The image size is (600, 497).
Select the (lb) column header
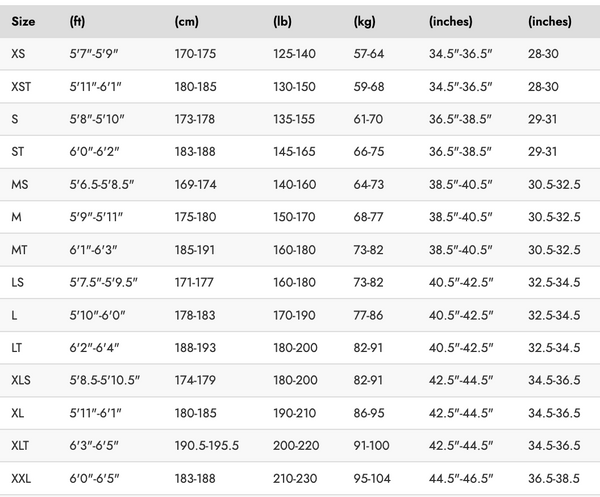pos(283,21)
